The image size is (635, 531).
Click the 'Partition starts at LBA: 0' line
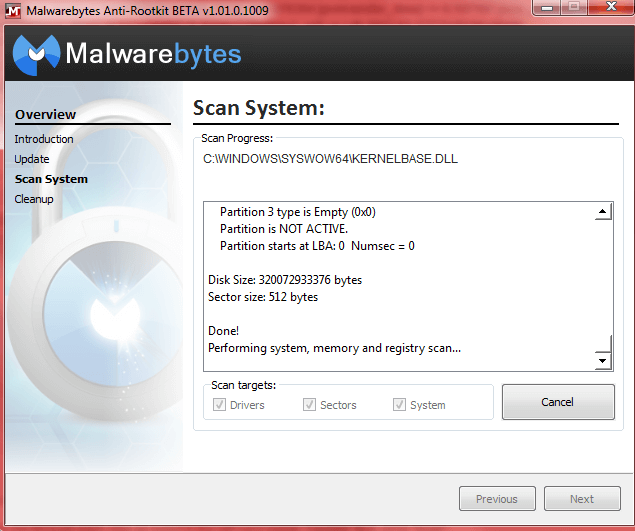coord(317,246)
